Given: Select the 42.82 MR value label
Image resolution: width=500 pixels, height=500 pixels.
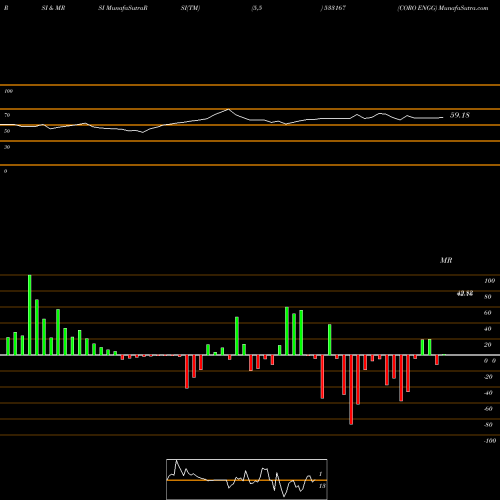Looking at the screenshot, I should click(x=465, y=294).
